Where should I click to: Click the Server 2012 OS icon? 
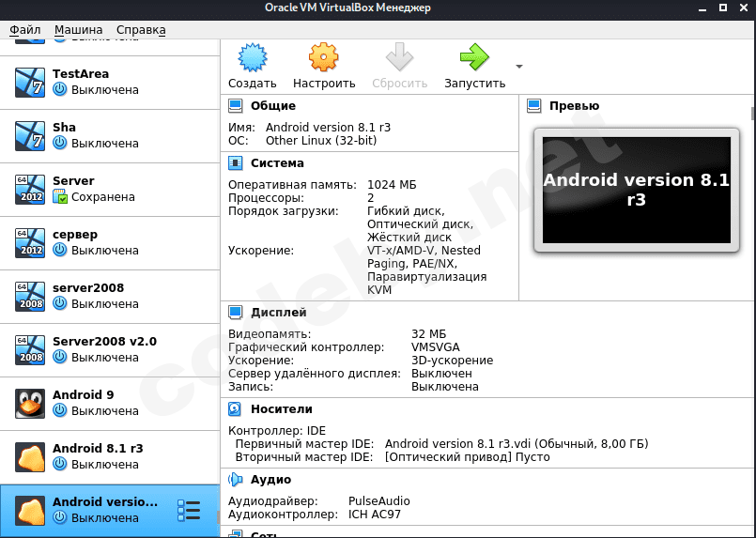tap(30, 190)
